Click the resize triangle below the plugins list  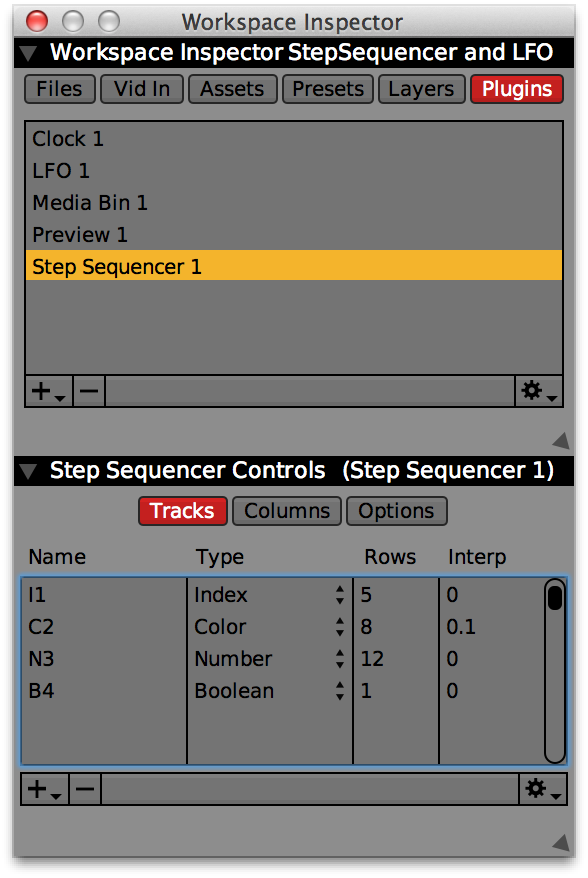[x=561, y=440]
